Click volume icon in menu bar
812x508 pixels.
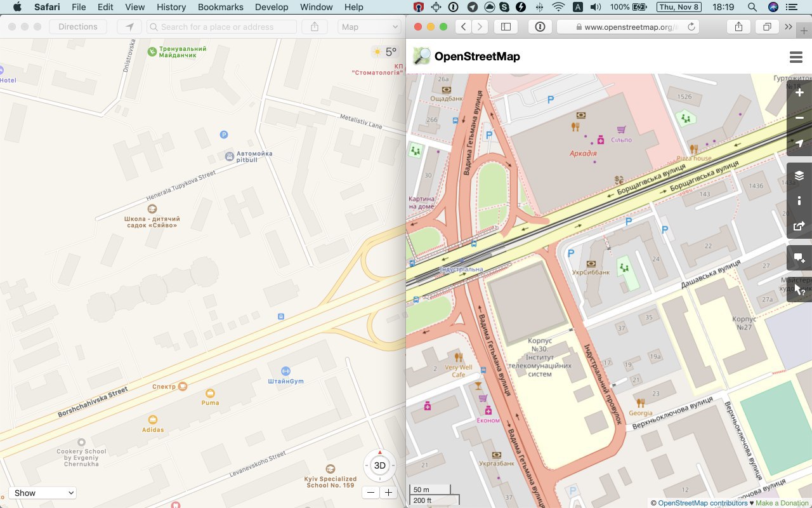point(595,7)
